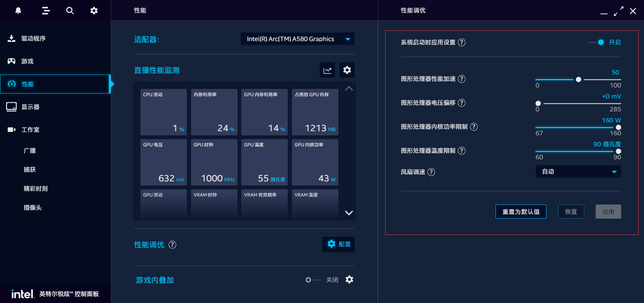This screenshot has width=644, height=303.
Task: Click the 应用 button
Action: [x=608, y=212]
